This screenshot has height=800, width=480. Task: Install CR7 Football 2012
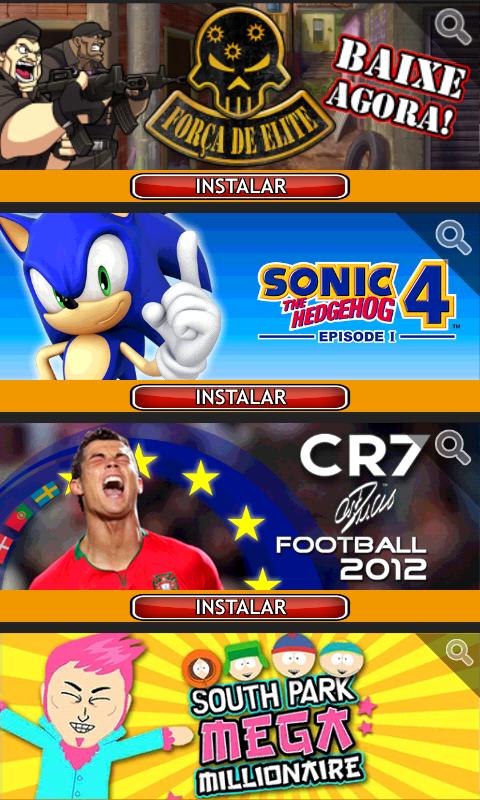click(x=240, y=607)
